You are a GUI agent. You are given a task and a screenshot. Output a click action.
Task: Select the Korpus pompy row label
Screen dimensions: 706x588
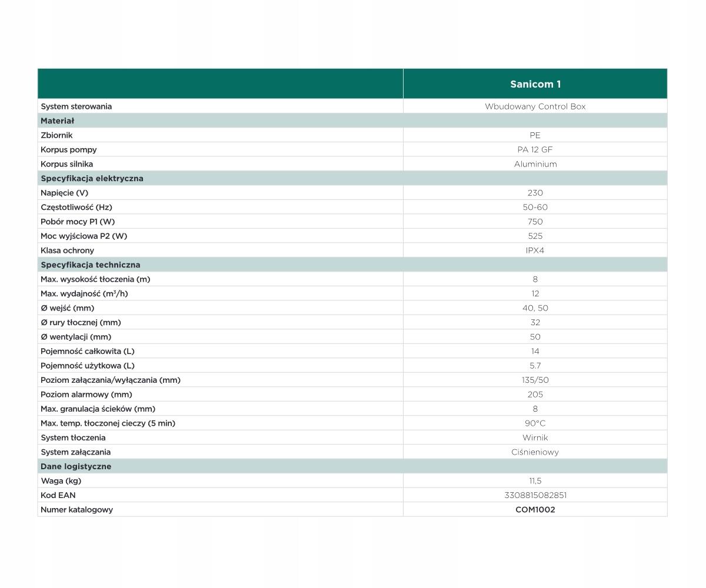pyautogui.click(x=69, y=150)
